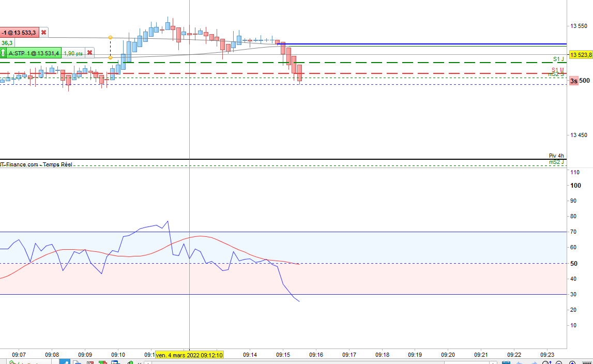
Task: Select the mS2 J level label
Action: pos(556,162)
